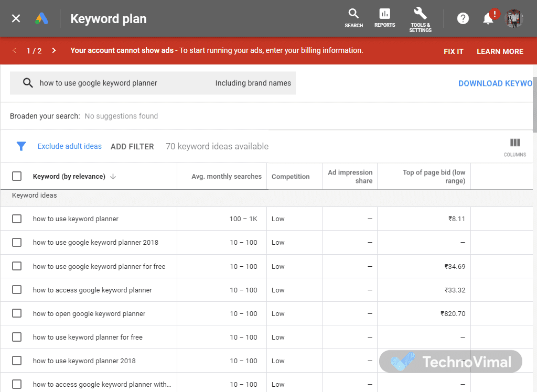Check 'how to access google keyword planner' row
The height and width of the screenshot is (392, 537).
pos(17,290)
